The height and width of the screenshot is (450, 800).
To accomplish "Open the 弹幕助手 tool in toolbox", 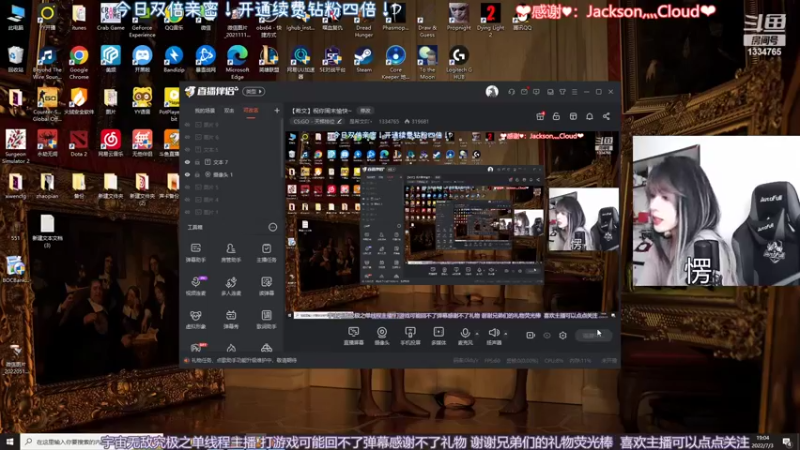I will click(195, 253).
